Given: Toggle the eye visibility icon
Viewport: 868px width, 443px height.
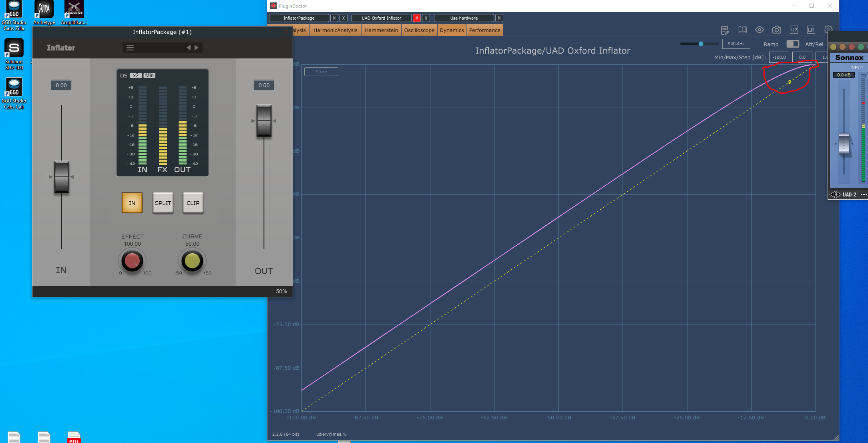Looking at the screenshot, I should pyautogui.click(x=759, y=30).
